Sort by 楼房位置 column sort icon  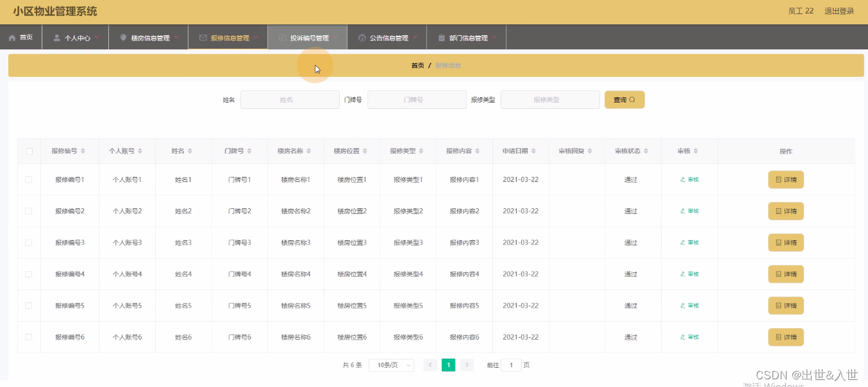coord(365,151)
